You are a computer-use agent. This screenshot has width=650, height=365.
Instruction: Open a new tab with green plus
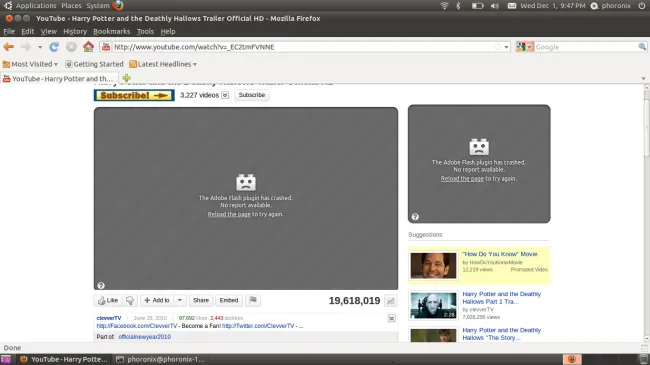click(126, 78)
